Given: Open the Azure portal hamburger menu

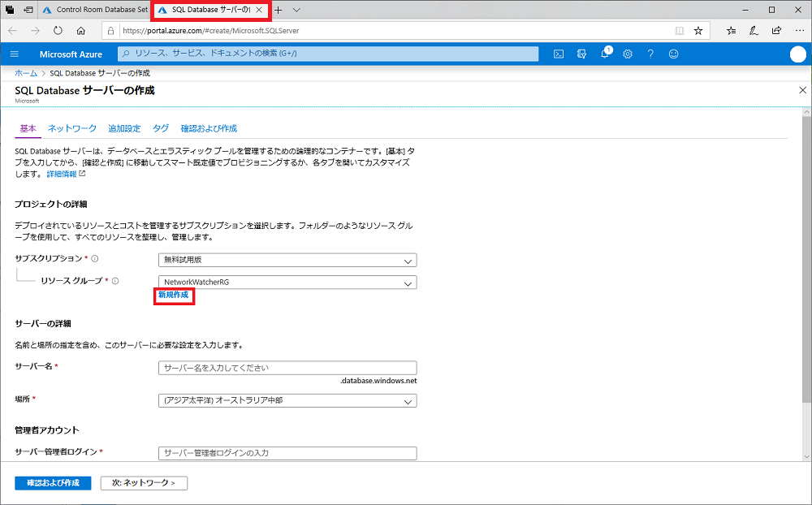Looking at the screenshot, I should coord(15,54).
